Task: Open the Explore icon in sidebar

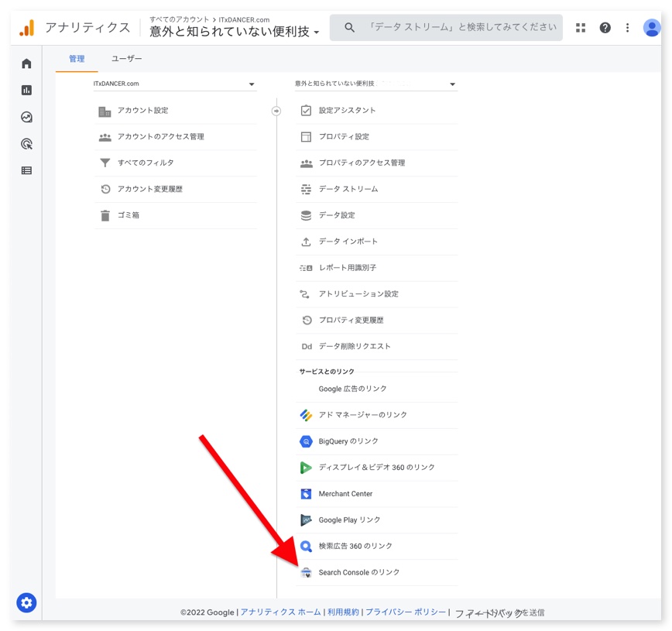Action: click(26, 117)
